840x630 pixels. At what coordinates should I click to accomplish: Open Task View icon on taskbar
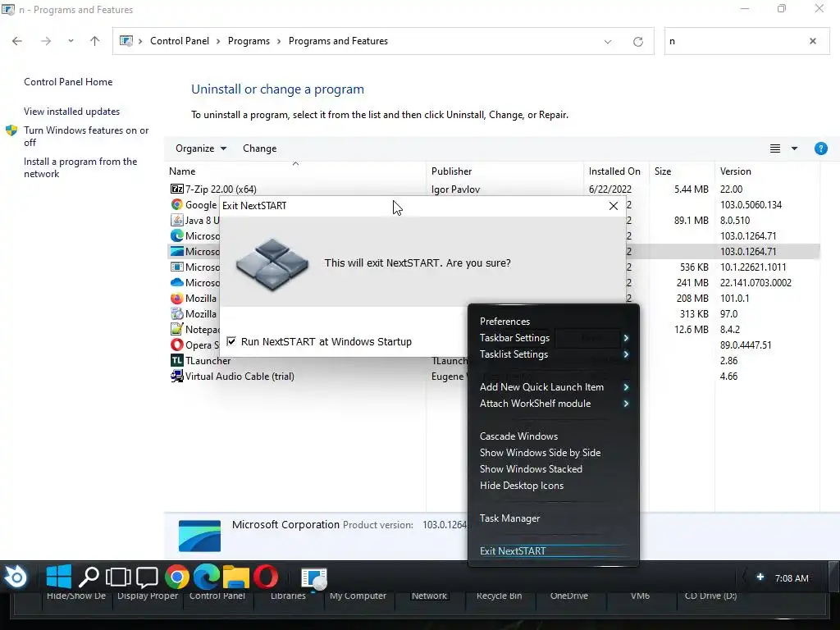[118, 577]
